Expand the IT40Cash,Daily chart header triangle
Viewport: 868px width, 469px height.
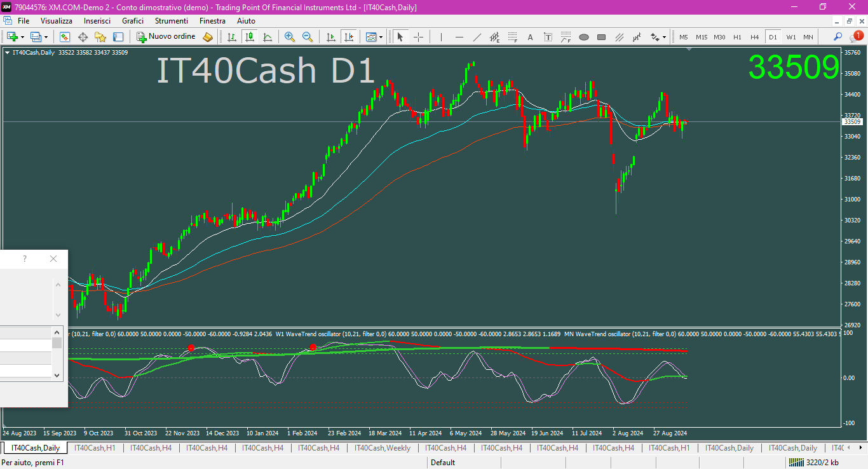pyautogui.click(x=7, y=53)
